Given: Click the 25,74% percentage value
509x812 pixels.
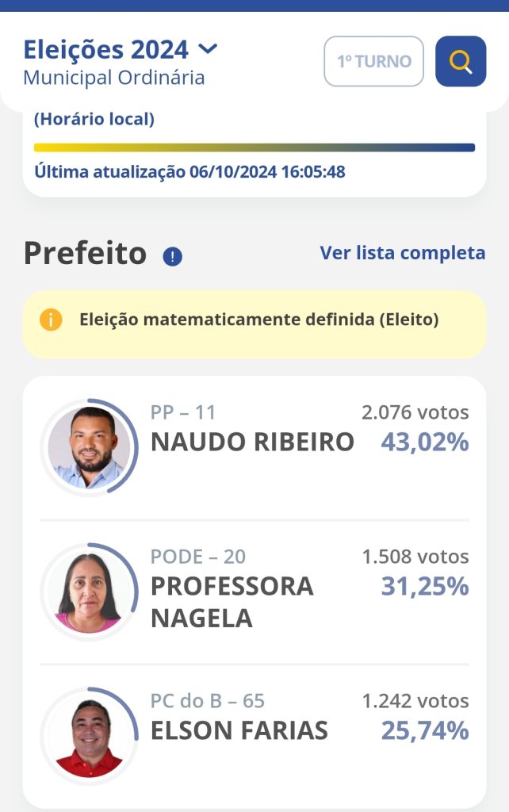Looking at the screenshot, I should (x=425, y=730).
